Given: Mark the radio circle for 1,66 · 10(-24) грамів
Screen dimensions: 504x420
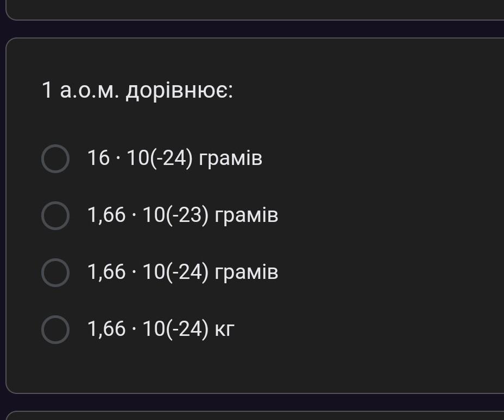Looking at the screenshot, I should coord(55,272).
